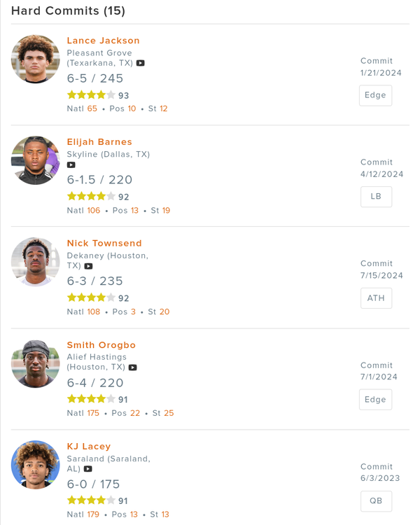Screen dimensions: 420x525
Task: Play Lance Jackson's highlight video icon
Action: pos(141,63)
